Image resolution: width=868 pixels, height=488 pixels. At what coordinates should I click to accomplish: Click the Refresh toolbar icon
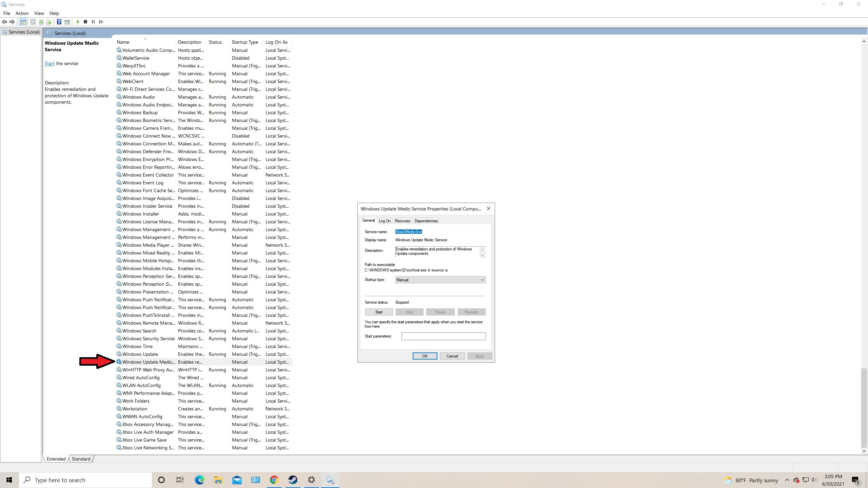pyautogui.click(x=41, y=22)
